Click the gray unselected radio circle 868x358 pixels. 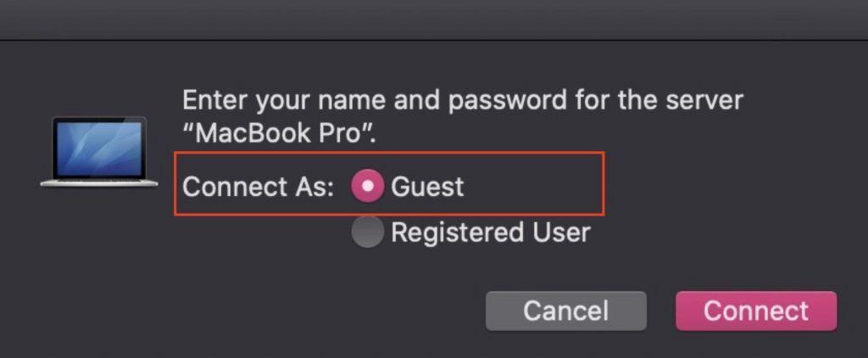coord(367,232)
